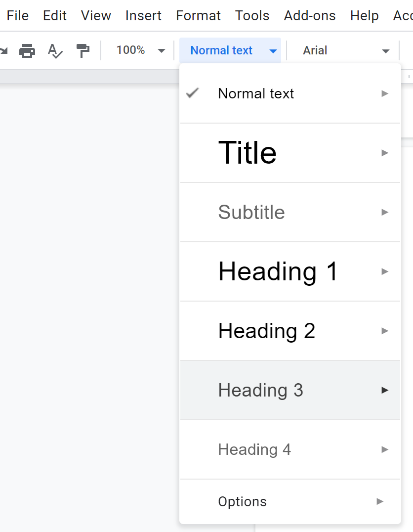The width and height of the screenshot is (413, 532).
Task: Click the partially visible Redo arrow icon
Action: pos(4,51)
